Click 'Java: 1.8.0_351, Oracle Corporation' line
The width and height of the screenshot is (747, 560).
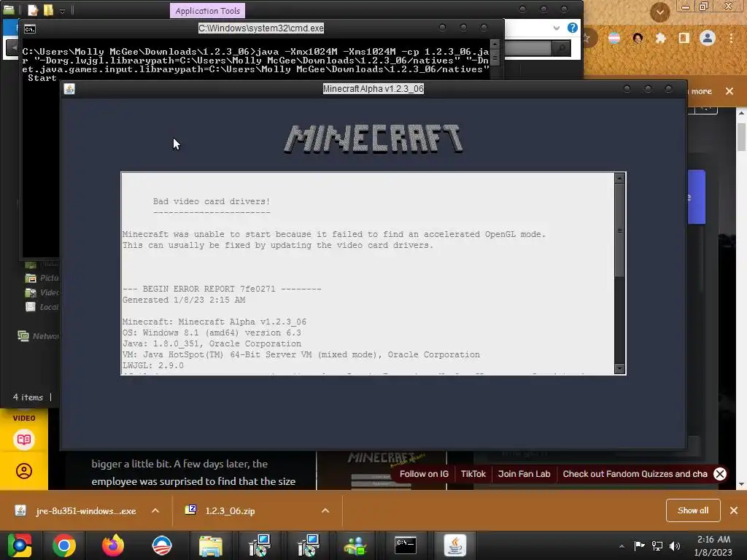pos(212,343)
